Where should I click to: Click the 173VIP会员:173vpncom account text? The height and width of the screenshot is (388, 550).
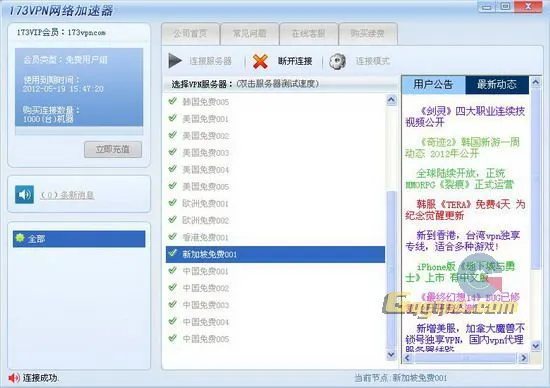coord(61,33)
